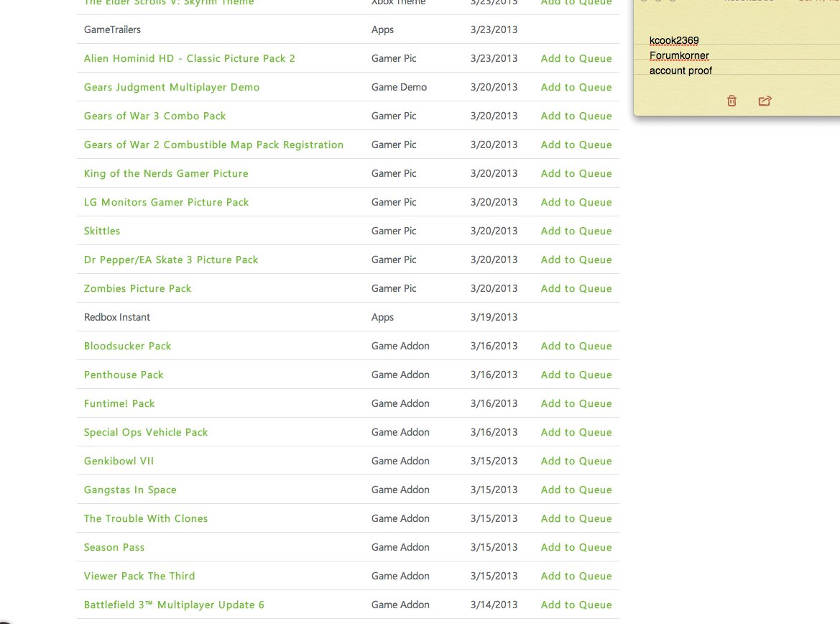
Task: Click the Game Demo type cell
Action: tap(399, 88)
